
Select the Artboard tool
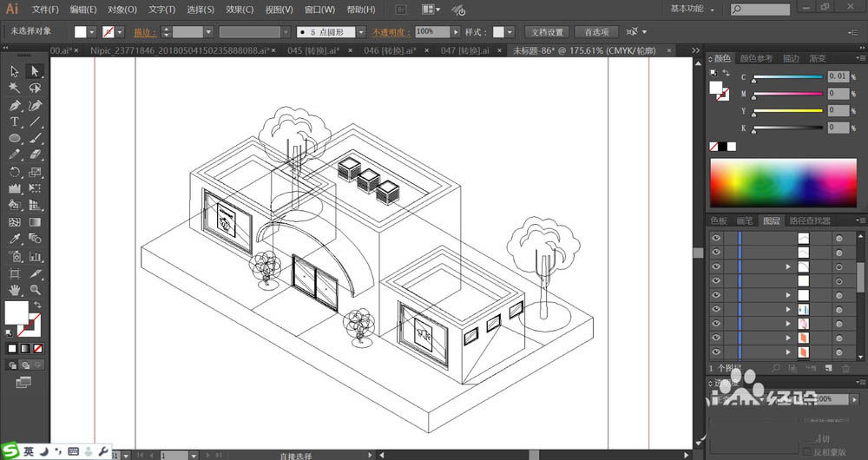point(15,273)
